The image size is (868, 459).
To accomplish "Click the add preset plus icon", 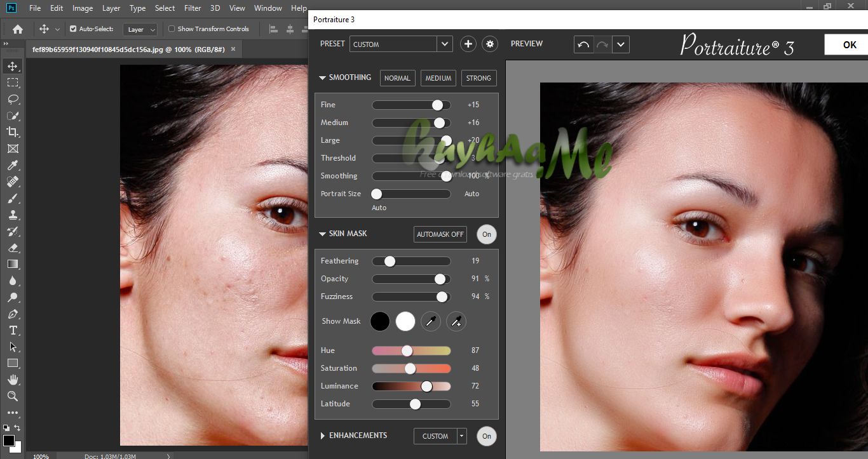I will [468, 44].
